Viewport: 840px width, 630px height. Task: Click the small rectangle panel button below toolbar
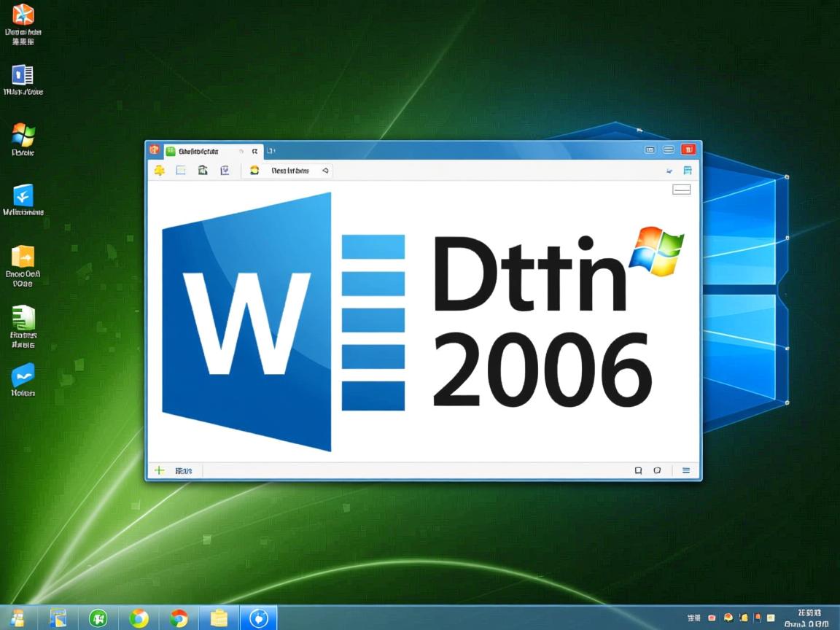681,190
